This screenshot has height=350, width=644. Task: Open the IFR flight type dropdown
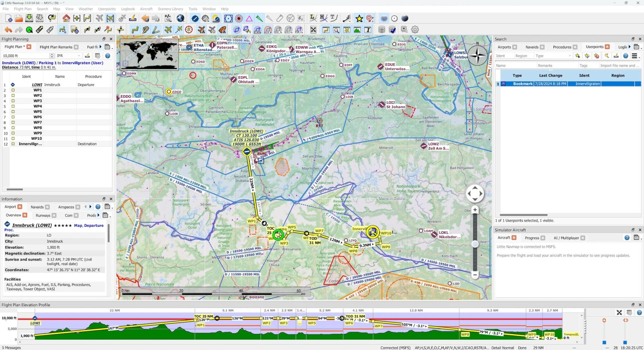[x=69, y=56]
